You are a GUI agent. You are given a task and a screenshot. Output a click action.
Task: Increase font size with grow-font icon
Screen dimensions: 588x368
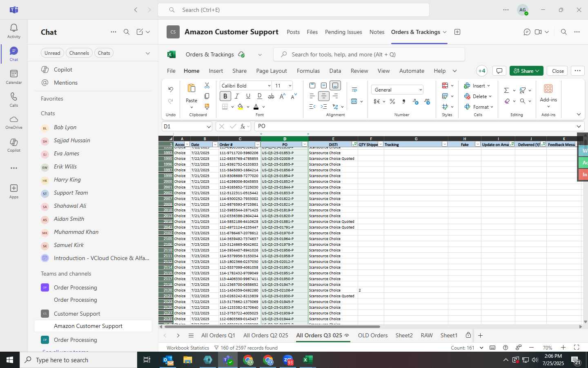pos(283,96)
